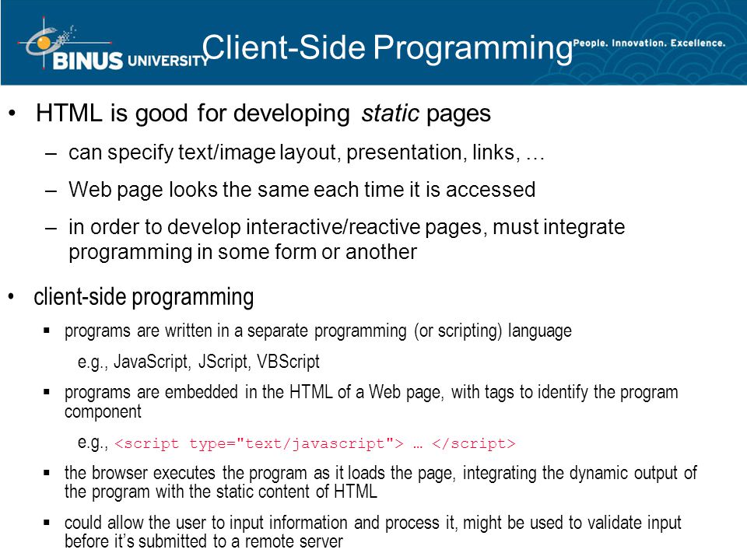The height and width of the screenshot is (560, 747).
Task: Click 'programs are embedded in the HTML' line
Action: click(x=371, y=392)
